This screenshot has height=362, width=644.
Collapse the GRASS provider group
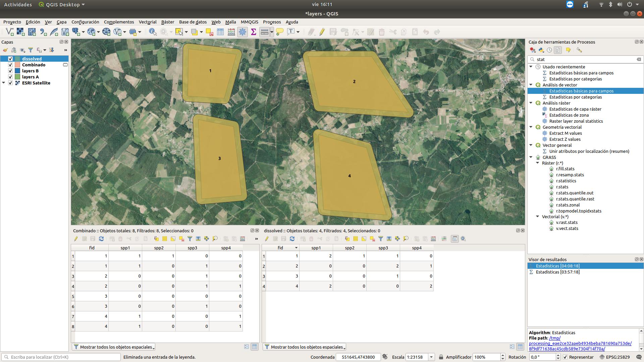(531, 157)
